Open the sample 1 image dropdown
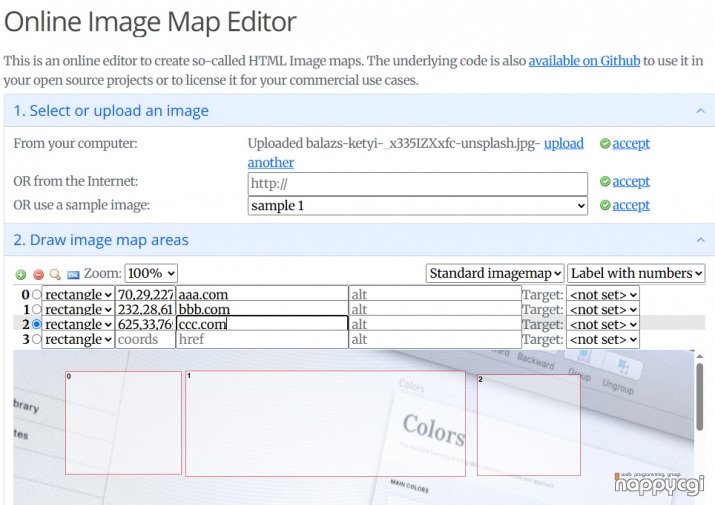715x505 pixels. click(418, 206)
